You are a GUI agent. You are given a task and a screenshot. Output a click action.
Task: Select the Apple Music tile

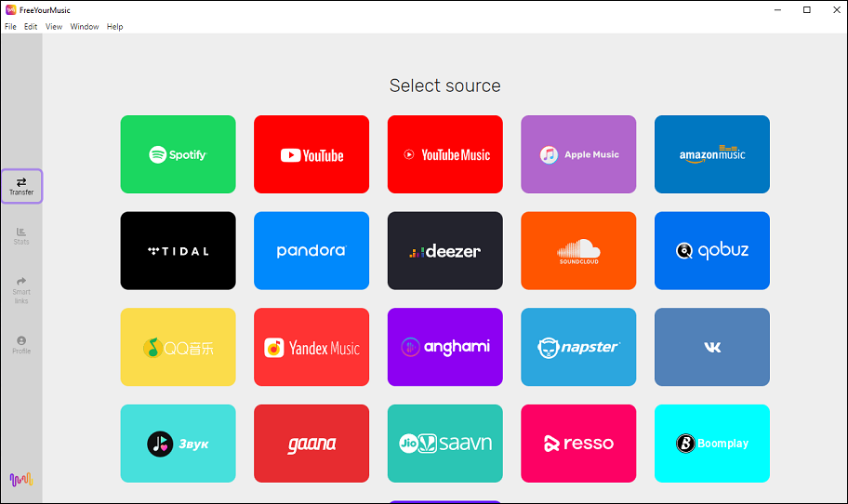[578, 154]
